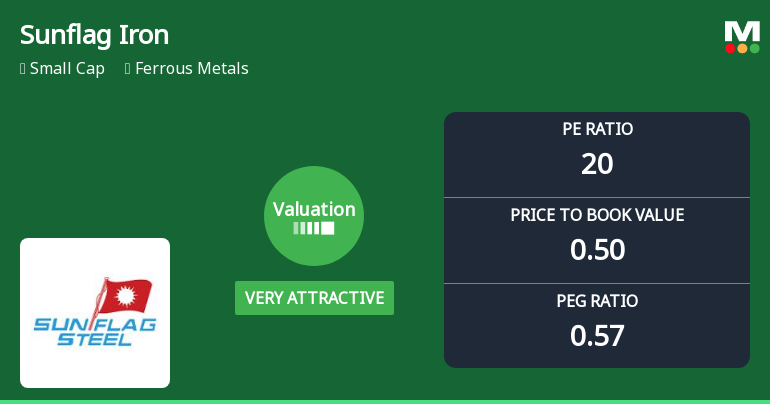Select the PEG RATIO label
The image size is (770, 404).
click(597, 301)
